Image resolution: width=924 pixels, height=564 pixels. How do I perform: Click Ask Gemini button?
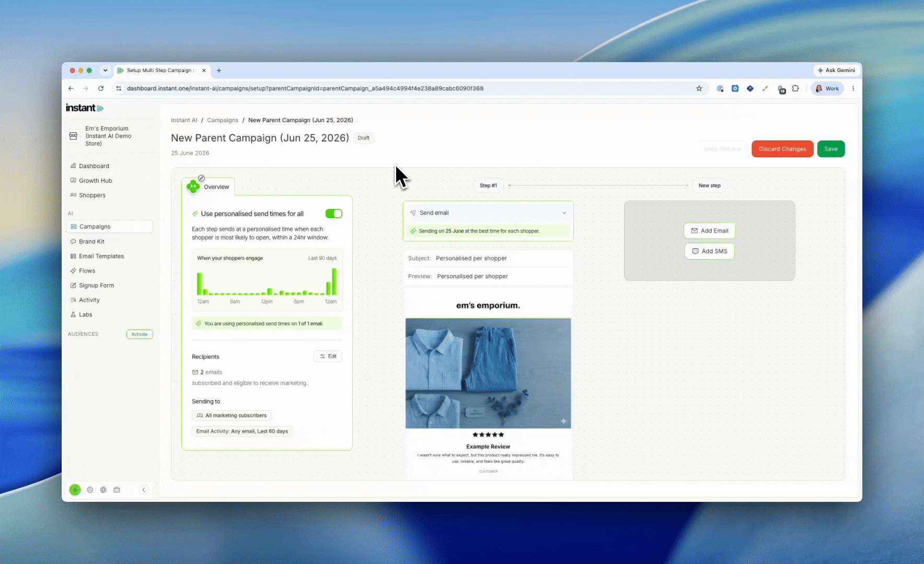[837, 70]
